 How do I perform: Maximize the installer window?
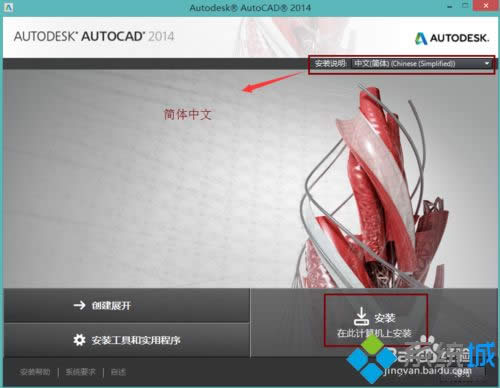[x=465, y=6]
